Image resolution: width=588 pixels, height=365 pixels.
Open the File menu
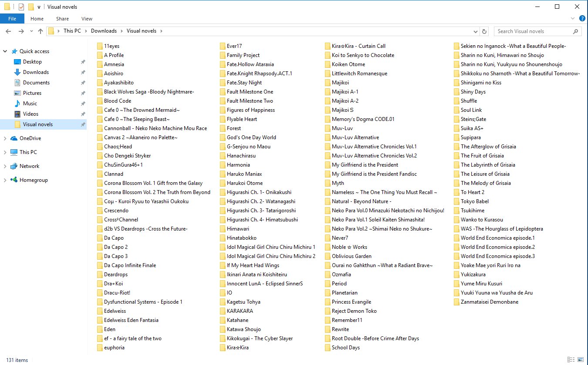point(12,19)
